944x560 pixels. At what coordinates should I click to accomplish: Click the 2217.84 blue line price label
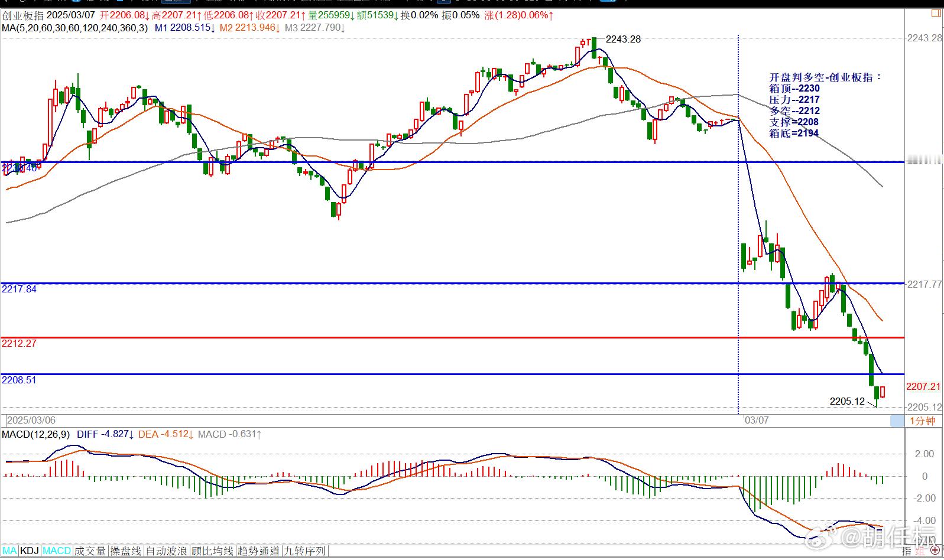[19, 289]
